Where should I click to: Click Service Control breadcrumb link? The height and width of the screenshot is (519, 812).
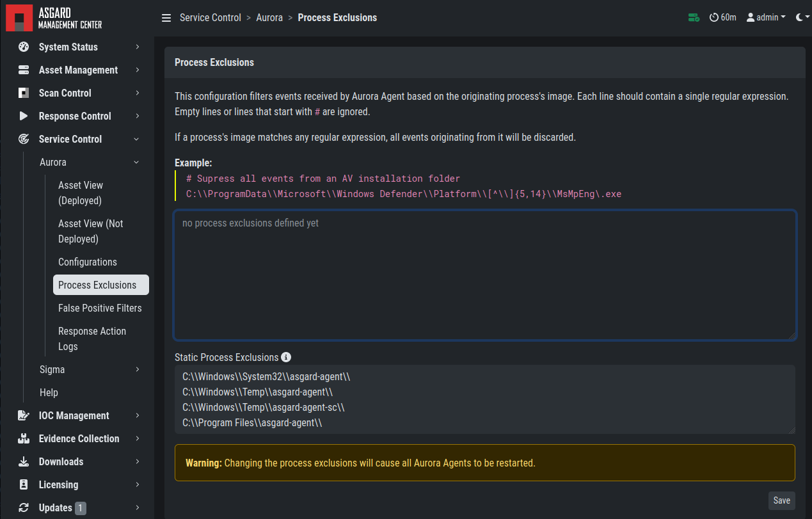tap(211, 18)
